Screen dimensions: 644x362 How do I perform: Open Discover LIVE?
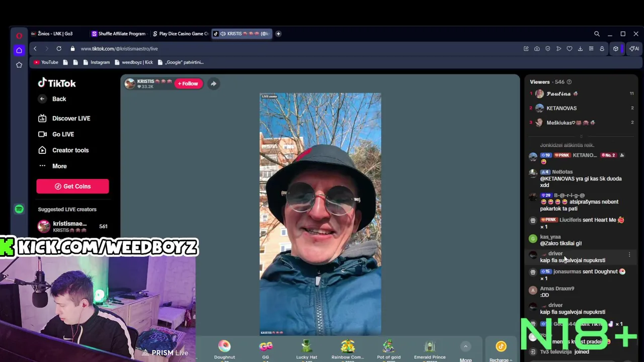coord(71,118)
